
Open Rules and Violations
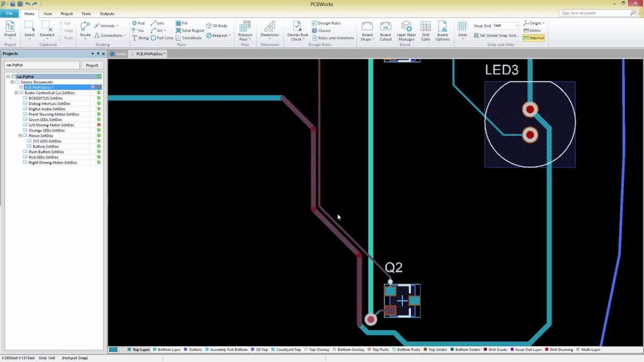click(333, 38)
